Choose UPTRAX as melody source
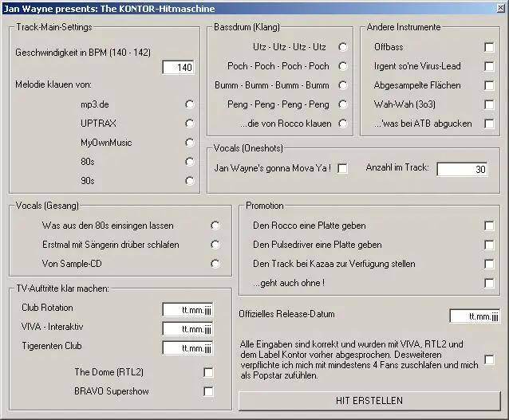Image resolution: width=509 pixels, height=420 pixels. pos(189,124)
